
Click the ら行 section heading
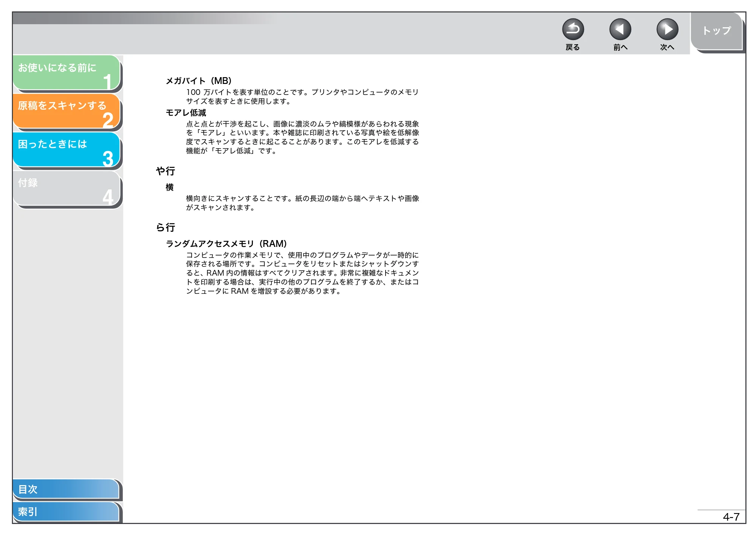(166, 228)
